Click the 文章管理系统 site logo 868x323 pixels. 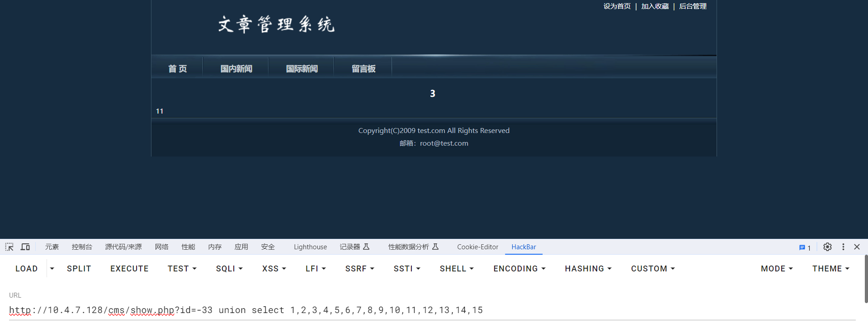point(276,24)
